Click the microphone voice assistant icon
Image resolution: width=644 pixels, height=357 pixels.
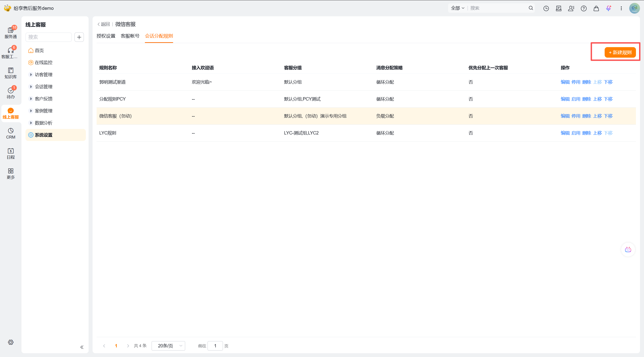pos(608,8)
